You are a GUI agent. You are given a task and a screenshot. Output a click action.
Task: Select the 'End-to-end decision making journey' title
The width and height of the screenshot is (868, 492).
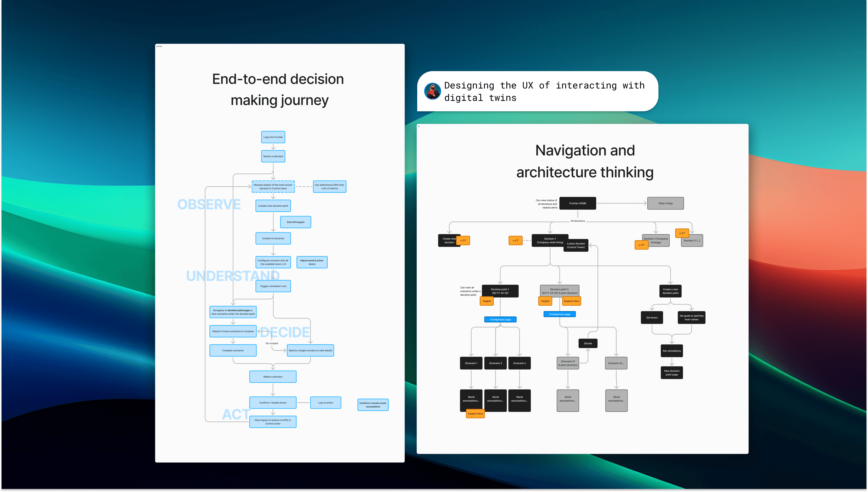[279, 89]
